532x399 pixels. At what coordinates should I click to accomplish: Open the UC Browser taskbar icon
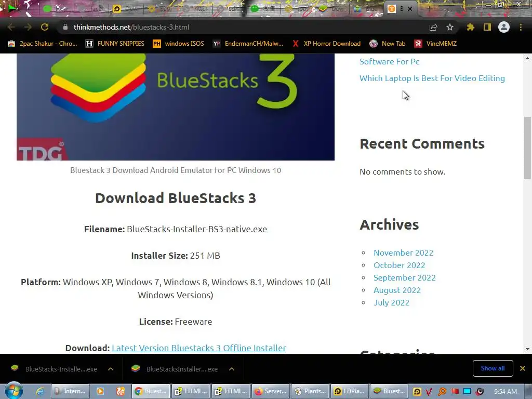(x=120, y=391)
